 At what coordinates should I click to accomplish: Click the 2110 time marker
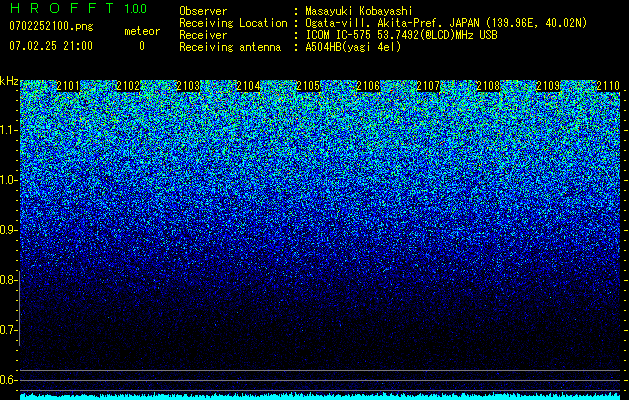(x=608, y=86)
